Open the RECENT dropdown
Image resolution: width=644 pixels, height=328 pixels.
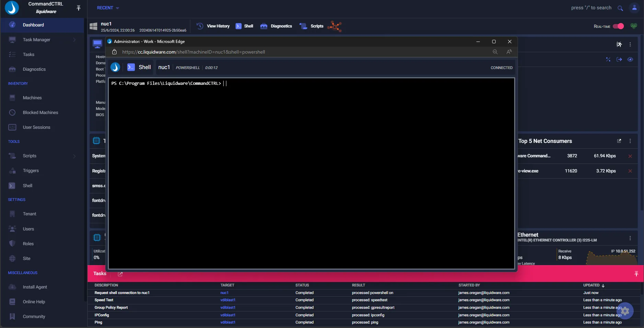[x=108, y=8]
